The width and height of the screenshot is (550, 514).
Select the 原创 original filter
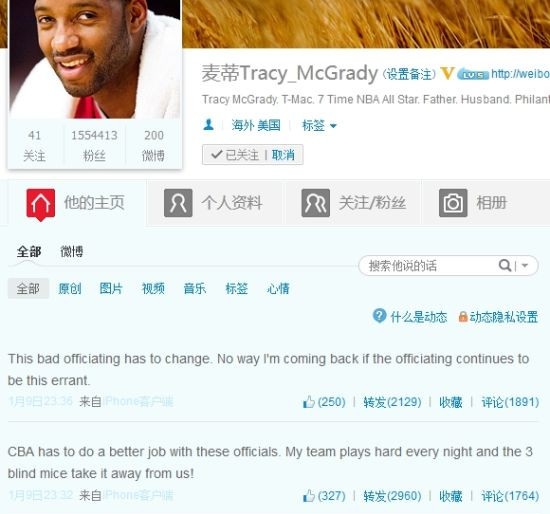tap(69, 288)
